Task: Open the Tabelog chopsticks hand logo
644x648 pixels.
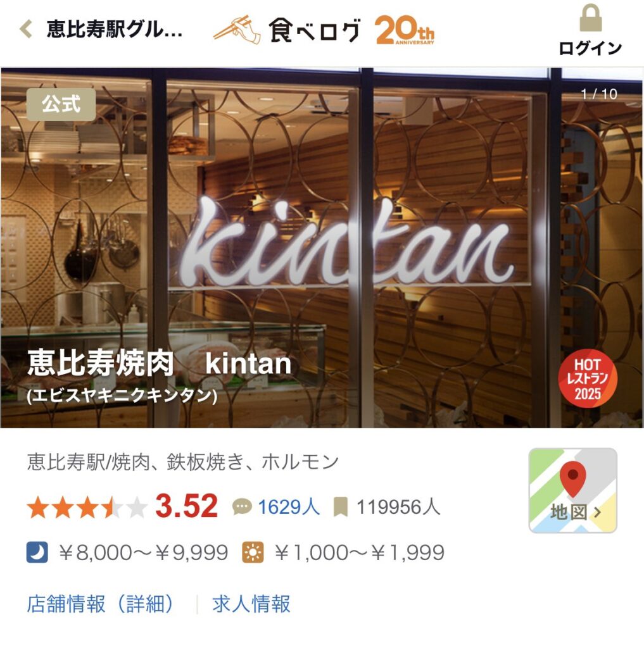Action: pyautogui.click(x=237, y=30)
